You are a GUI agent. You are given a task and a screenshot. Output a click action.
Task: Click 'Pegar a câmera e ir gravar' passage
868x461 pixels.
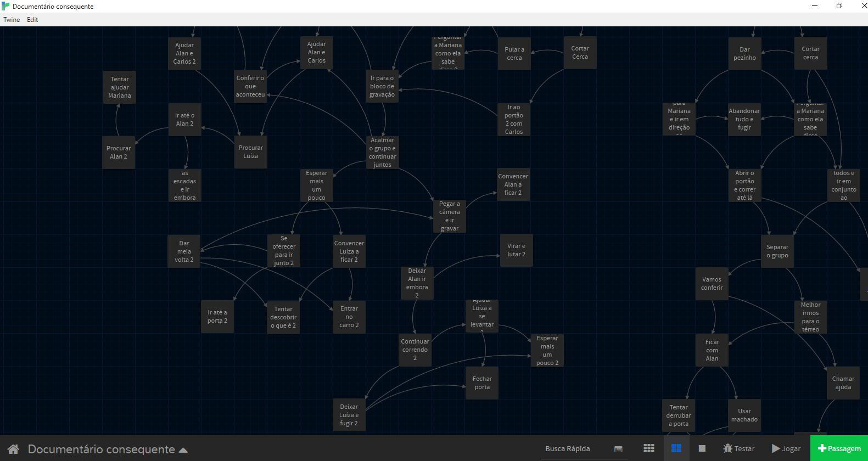pyautogui.click(x=450, y=216)
